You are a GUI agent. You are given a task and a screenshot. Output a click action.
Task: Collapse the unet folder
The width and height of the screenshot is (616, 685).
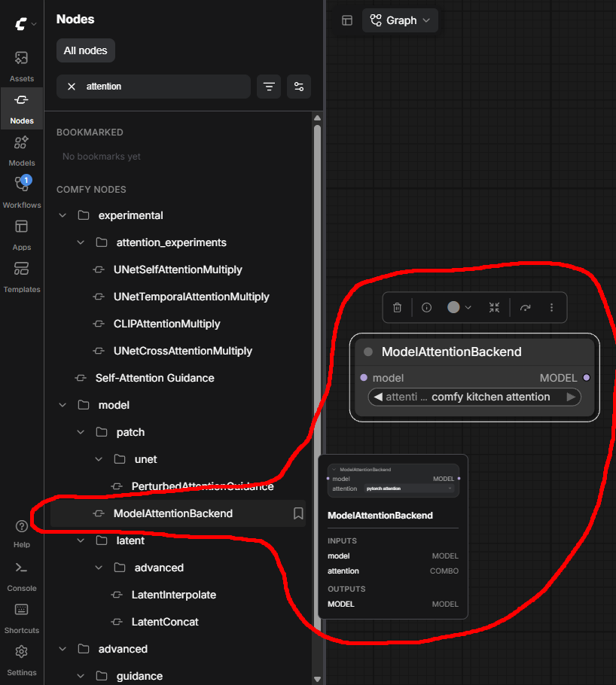pos(99,459)
